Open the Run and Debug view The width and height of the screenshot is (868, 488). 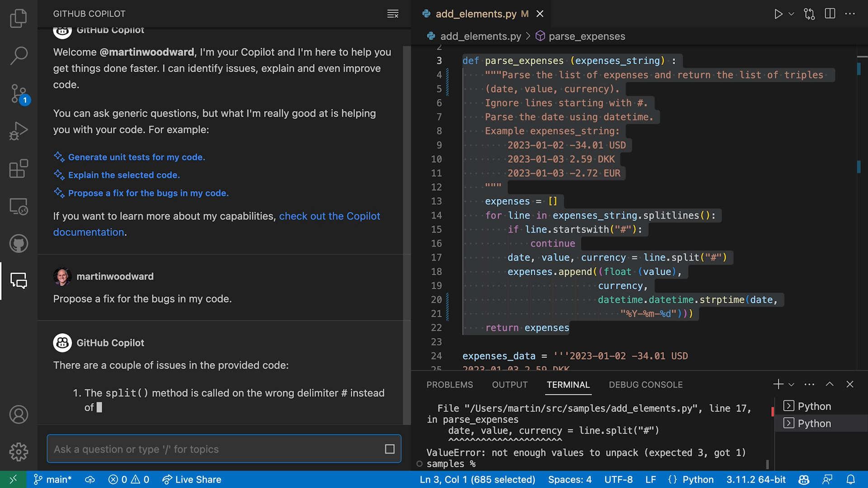point(19,131)
